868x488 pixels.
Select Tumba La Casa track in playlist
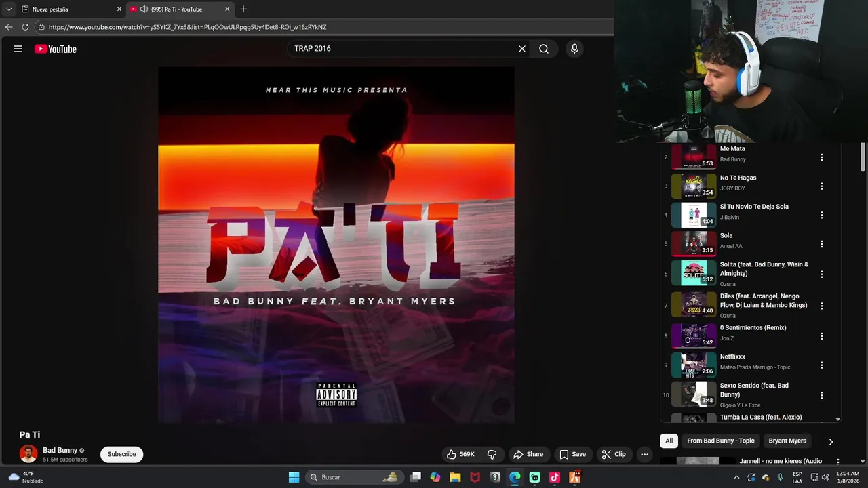(739, 418)
